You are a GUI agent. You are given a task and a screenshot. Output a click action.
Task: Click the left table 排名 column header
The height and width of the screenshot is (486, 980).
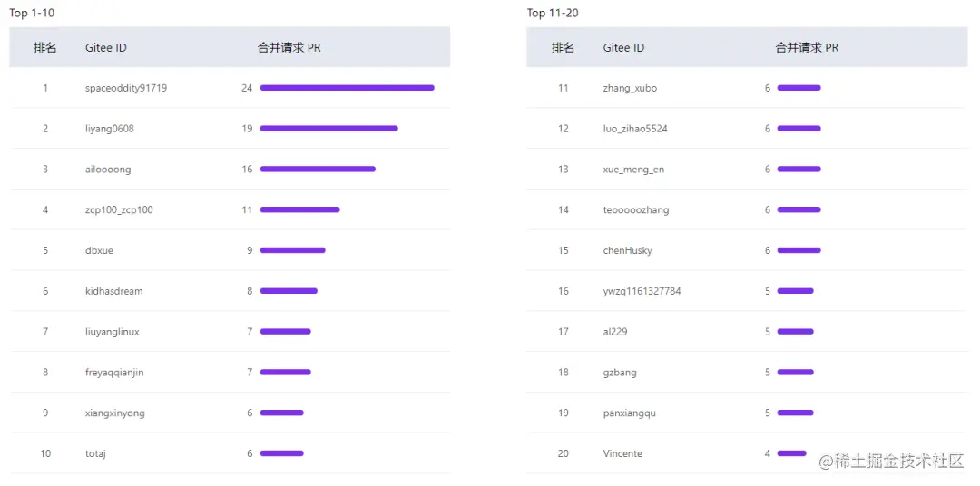[x=45, y=48]
